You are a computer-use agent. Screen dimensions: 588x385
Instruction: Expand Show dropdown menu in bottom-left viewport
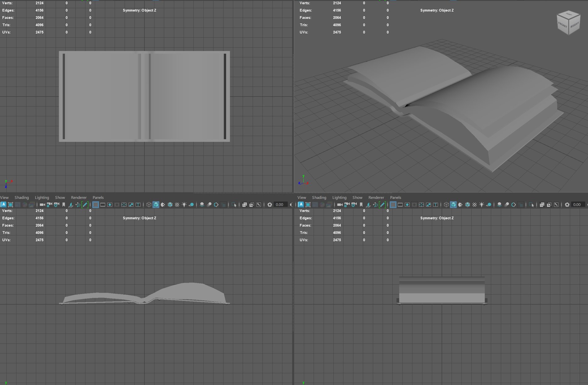coord(60,197)
